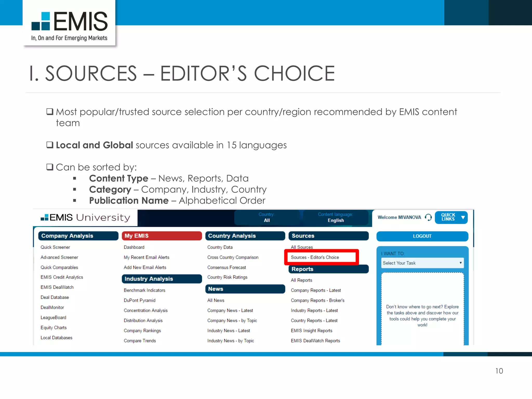The height and width of the screenshot is (399, 532).
Task: Open the Advanced Screener link
Action: coord(59,257)
